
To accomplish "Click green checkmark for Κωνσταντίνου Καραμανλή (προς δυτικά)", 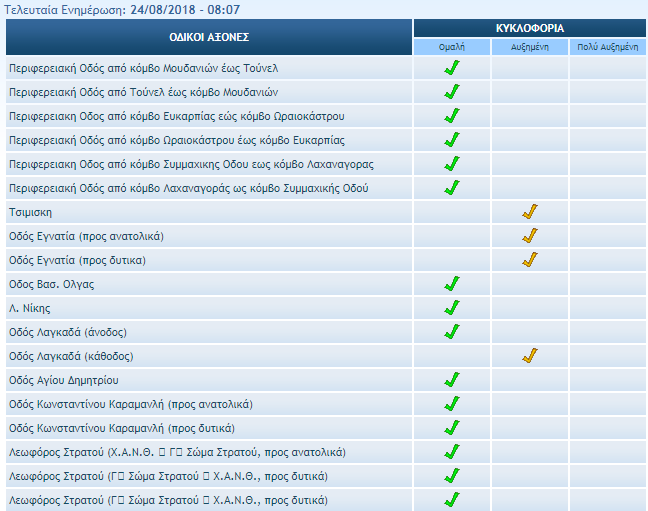I will tap(452, 428).
